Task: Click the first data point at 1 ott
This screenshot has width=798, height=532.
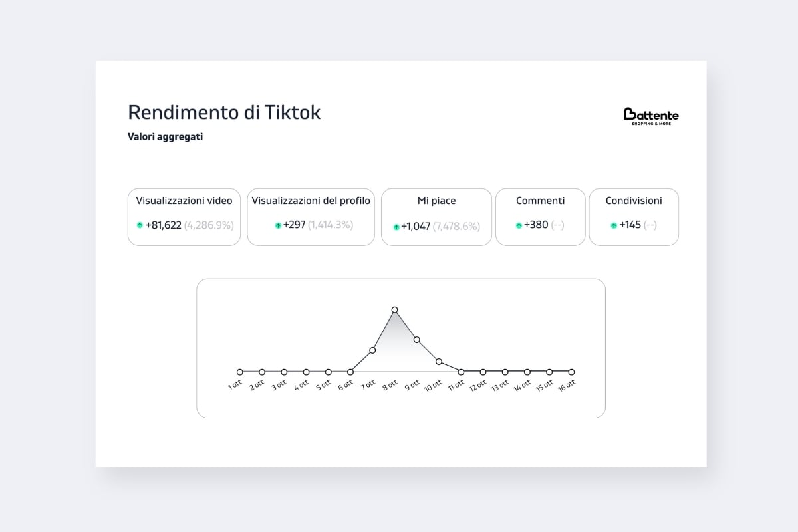Action: (x=240, y=372)
